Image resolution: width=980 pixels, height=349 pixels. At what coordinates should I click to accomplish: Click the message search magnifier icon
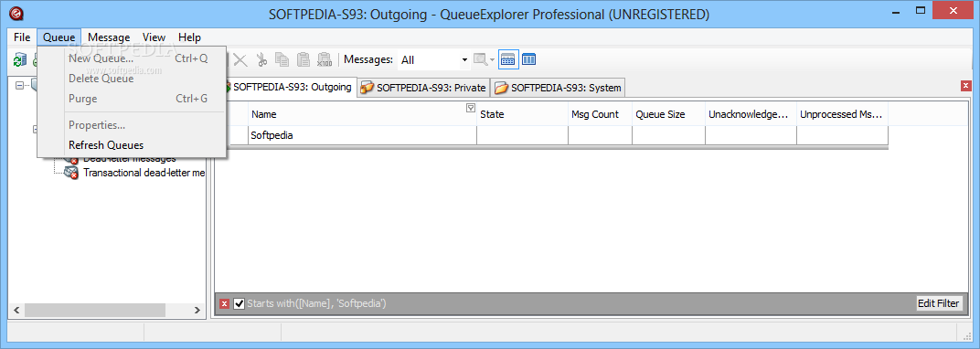pos(480,60)
